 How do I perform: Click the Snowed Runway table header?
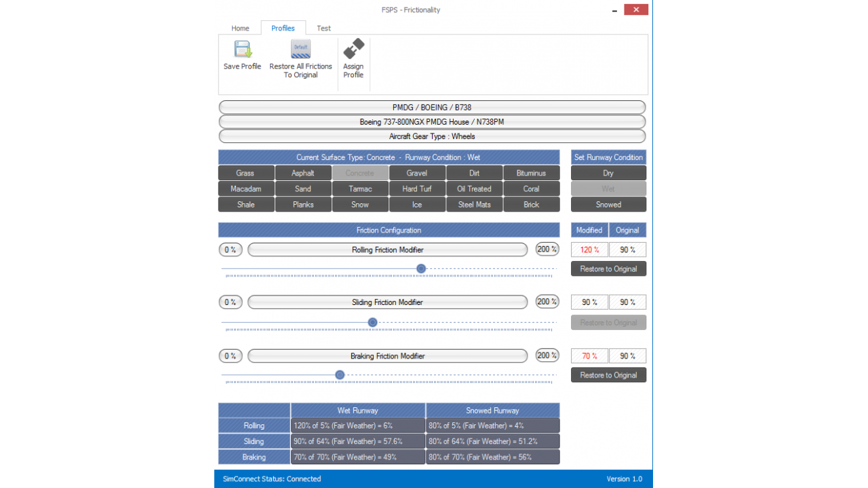492,410
